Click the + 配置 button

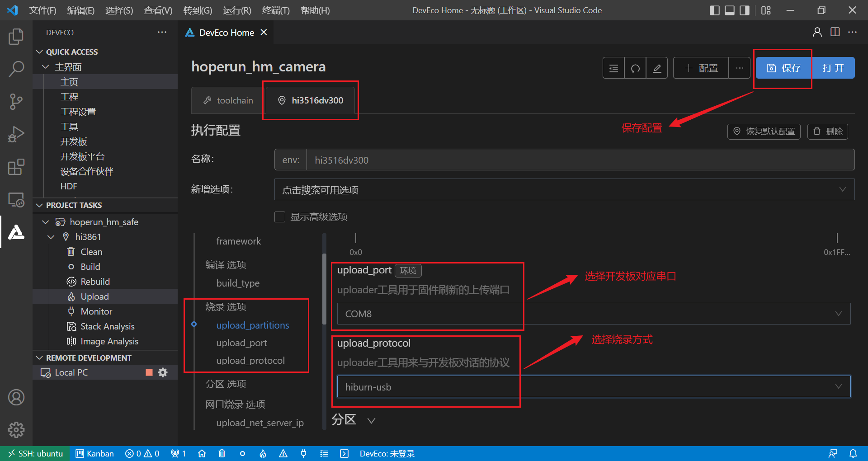[x=701, y=68]
